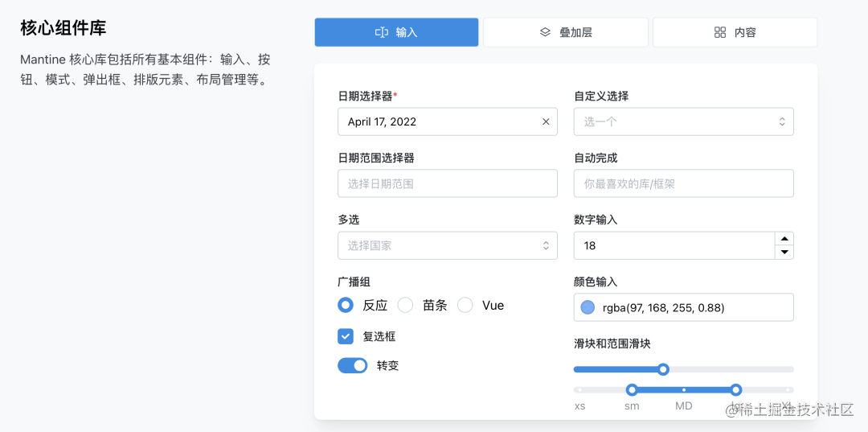
Task: Click the xs mark label
Action: pyautogui.click(x=579, y=406)
